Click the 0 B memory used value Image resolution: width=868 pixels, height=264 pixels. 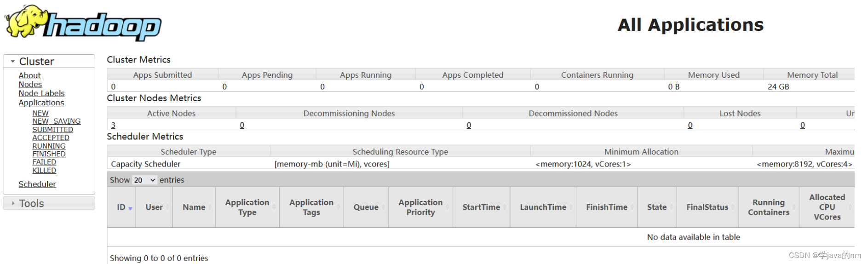(x=673, y=86)
